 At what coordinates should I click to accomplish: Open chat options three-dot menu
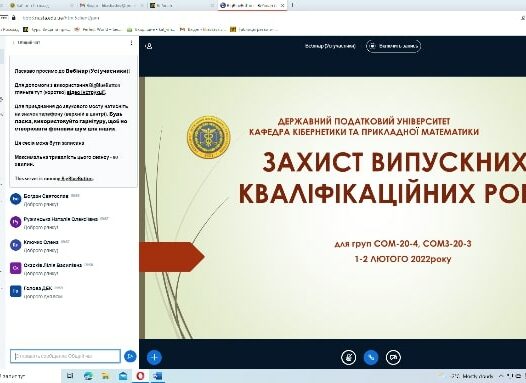(x=131, y=43)
